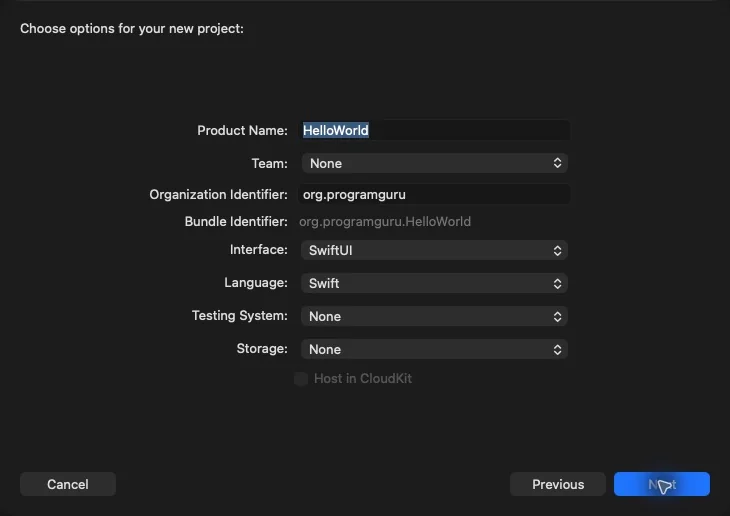Click the Bundle Identifier value org.programguru.HelloWorld
Viewport: 730px width, 516px height.
pos(385,222)
